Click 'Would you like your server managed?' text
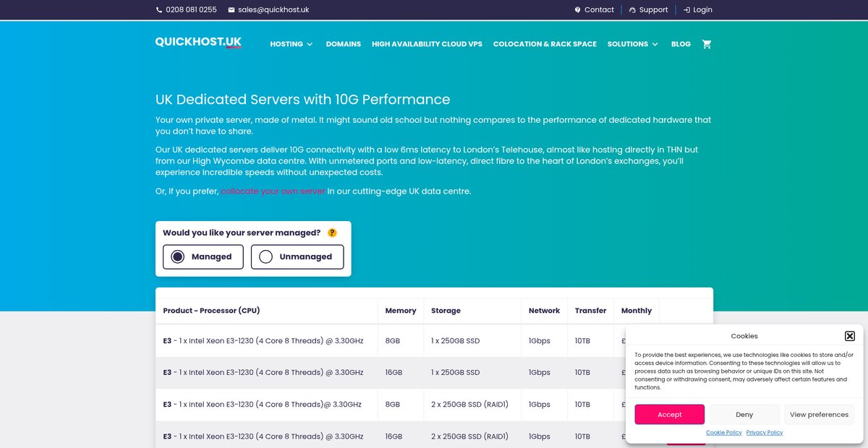 point(242,233)
